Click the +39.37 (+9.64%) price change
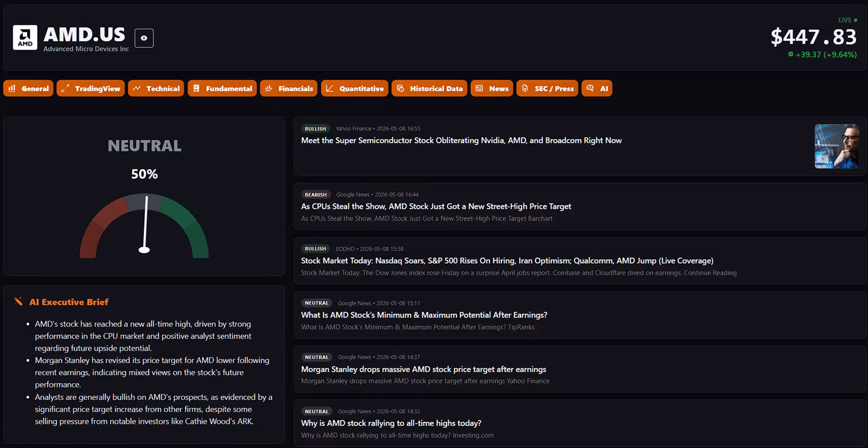 [826, 54]
